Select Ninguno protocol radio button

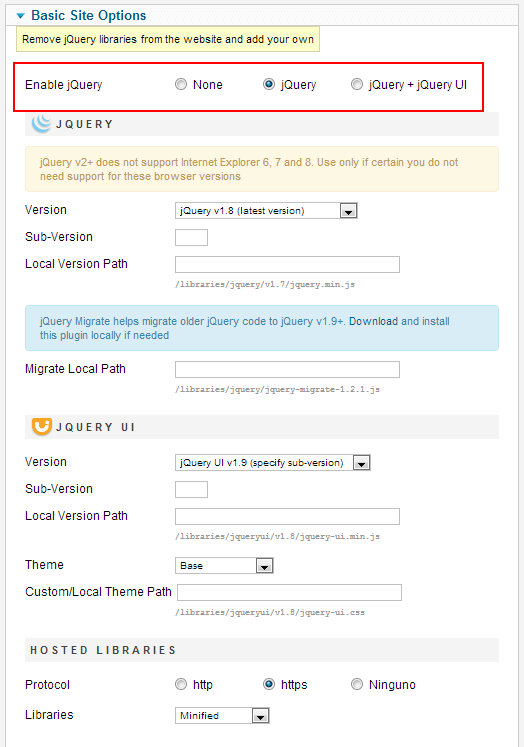(357, 684)
